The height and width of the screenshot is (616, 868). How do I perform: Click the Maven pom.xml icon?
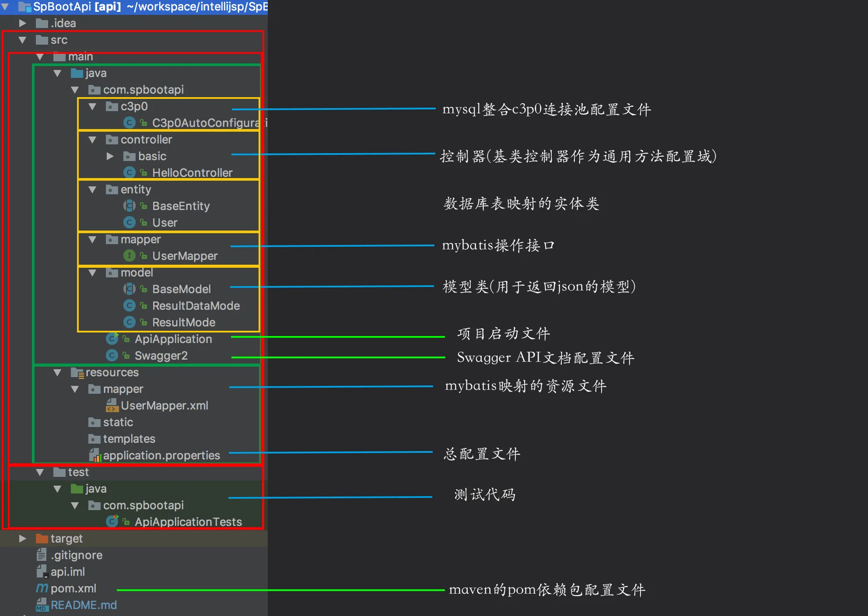(42, 588)
